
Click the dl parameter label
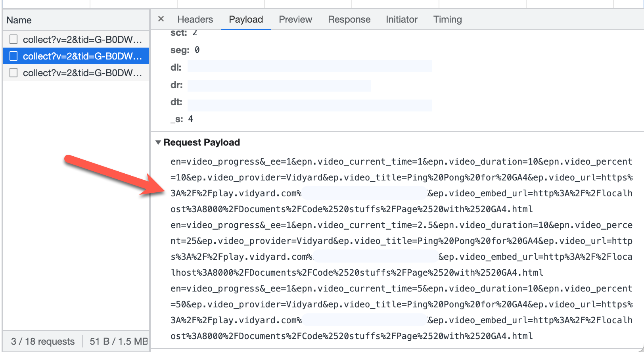176,67
